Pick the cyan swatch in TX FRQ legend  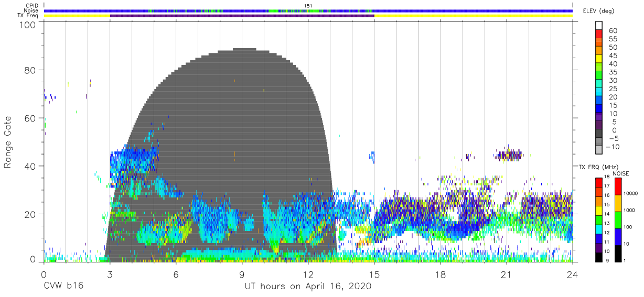click(598, 229)
